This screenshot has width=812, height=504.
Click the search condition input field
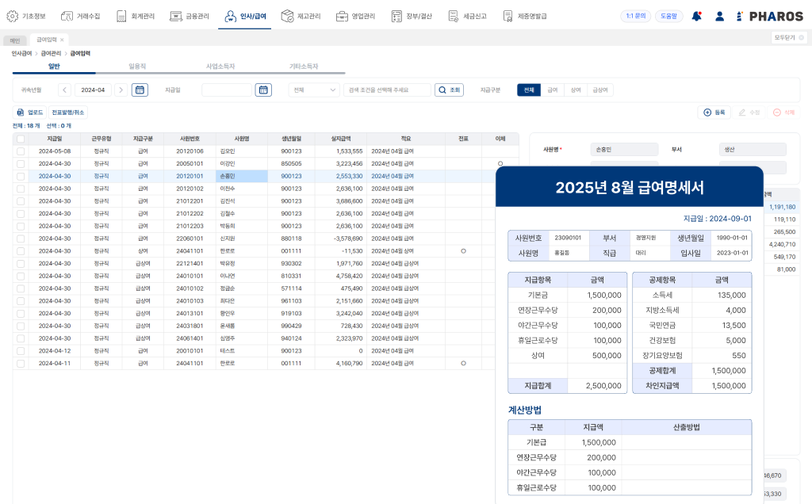(387, 90)
